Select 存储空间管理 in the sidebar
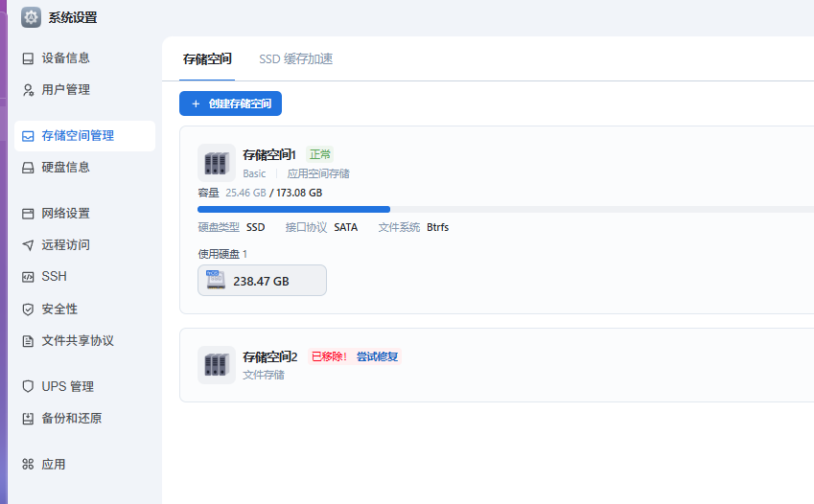Viewport: 814px width, 504px height. click(84, 136)
